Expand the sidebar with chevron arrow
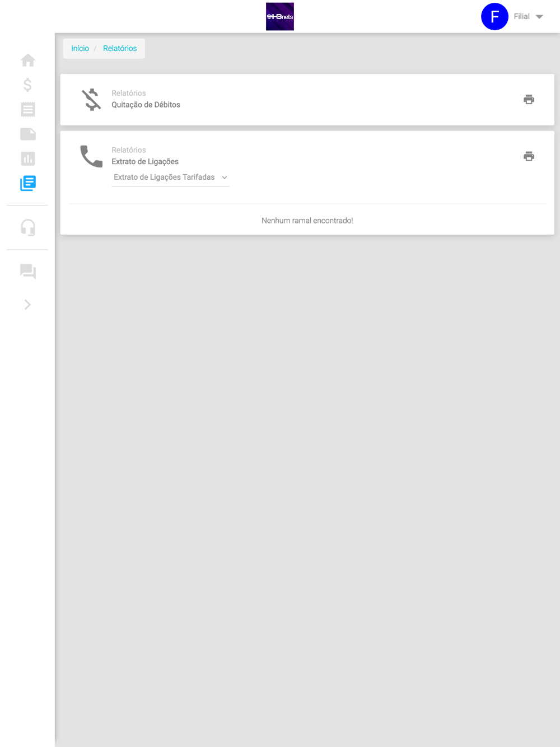Viewport: 560px width, 747px height. [x=27, y=305]
